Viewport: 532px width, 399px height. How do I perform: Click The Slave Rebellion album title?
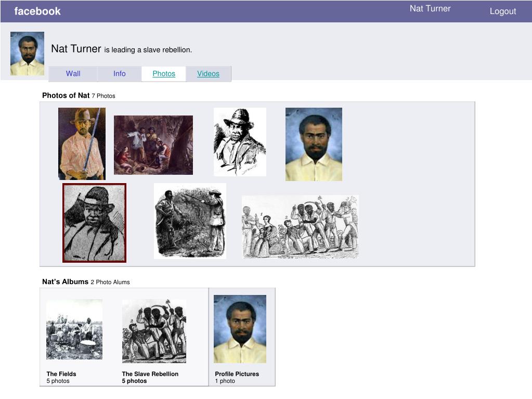(150, 374)
